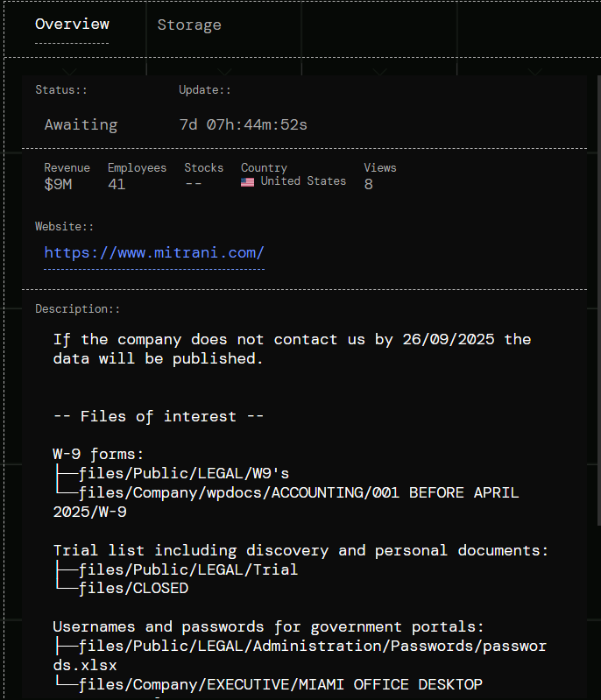The width and height of the screenshot is (601, 700).
Task: Click the Employees count 41
Action: click(x=117, y=184)
